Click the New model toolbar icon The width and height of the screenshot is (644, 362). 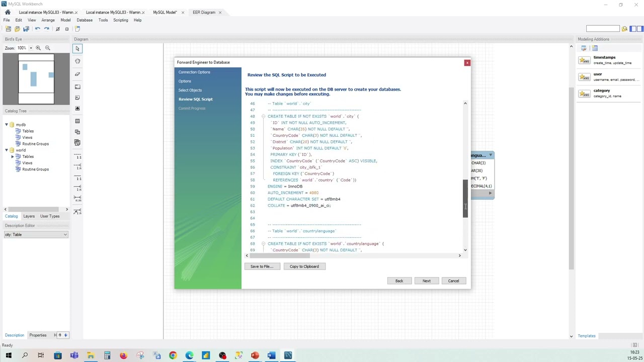tap(8, 29)
